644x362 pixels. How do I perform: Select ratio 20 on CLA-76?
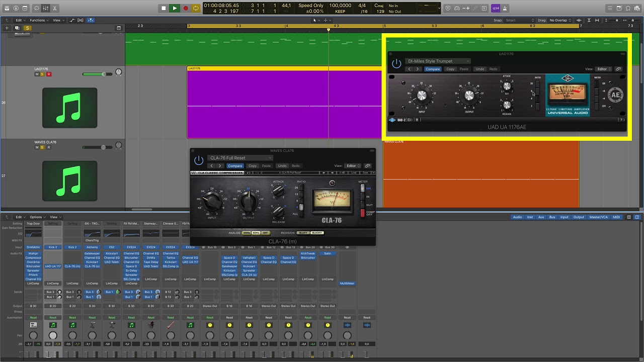click(x=301, y=188)
